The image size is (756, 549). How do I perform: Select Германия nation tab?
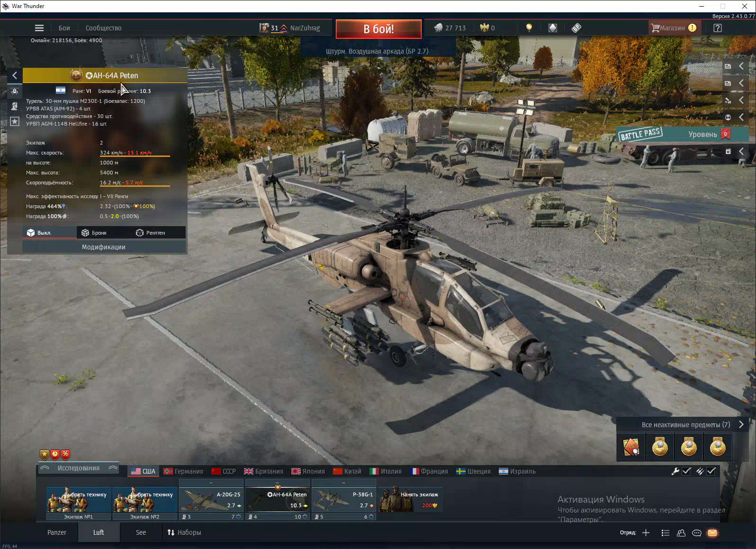coord(183,471)
